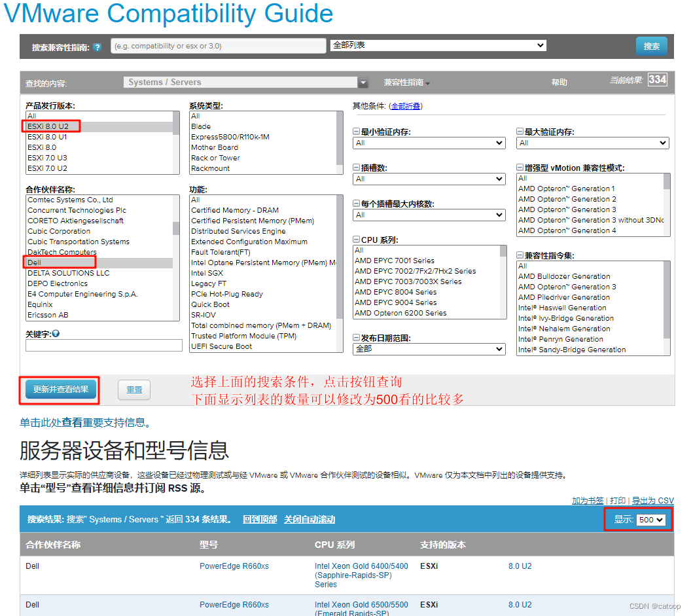
Task: Click the Systems / Servers dropdown arrow icon
Action: coord(363,82)
